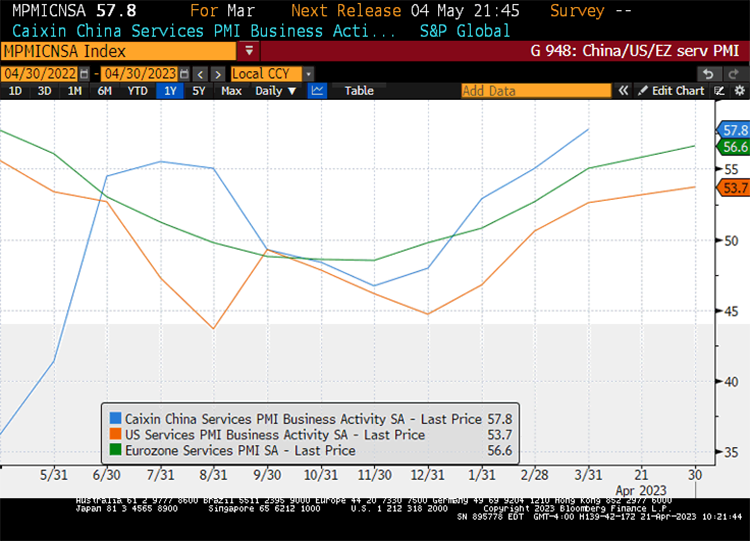Click the 50 y-axis tick label
750x541 pixels.
tap(731, 241)
